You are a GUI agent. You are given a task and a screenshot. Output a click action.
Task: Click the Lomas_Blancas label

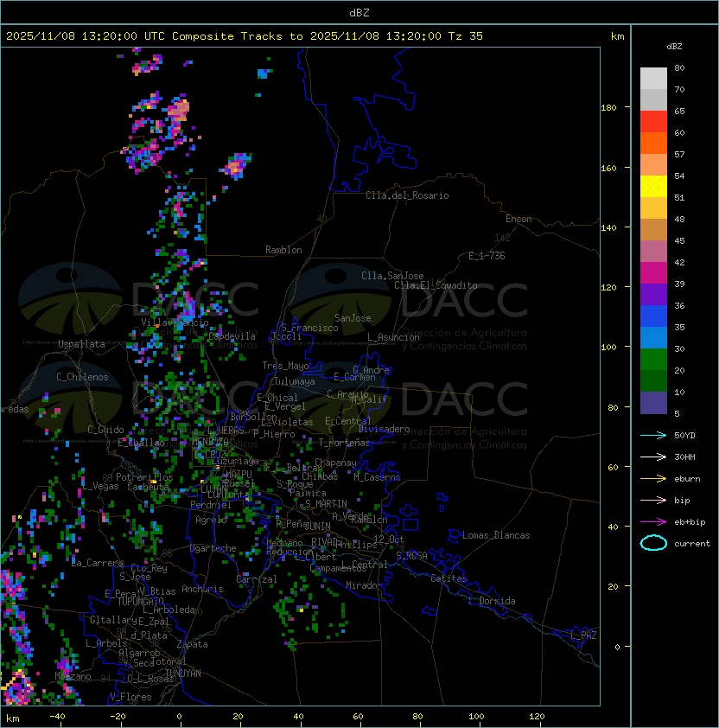pyautogui.click(x=496, y=535)
